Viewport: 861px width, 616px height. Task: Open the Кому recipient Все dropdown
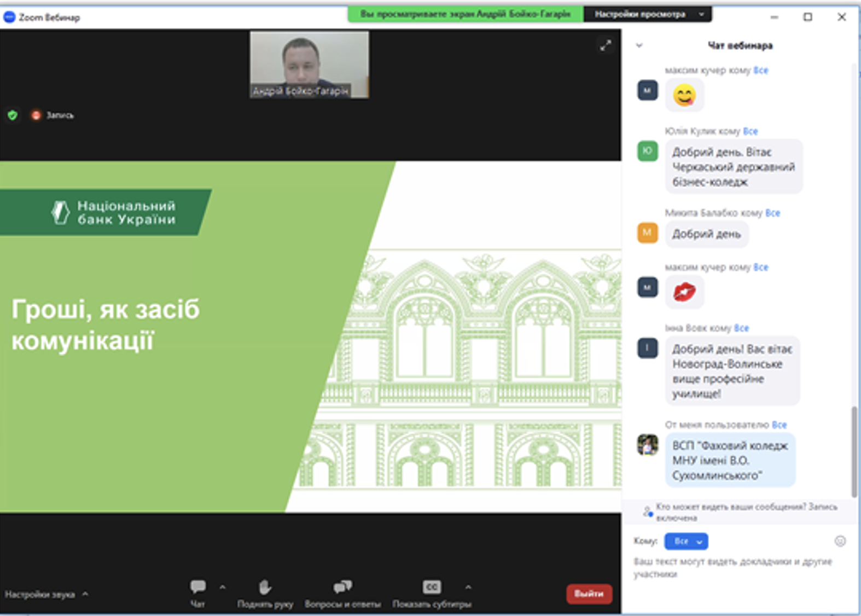(x=686, y=541)
